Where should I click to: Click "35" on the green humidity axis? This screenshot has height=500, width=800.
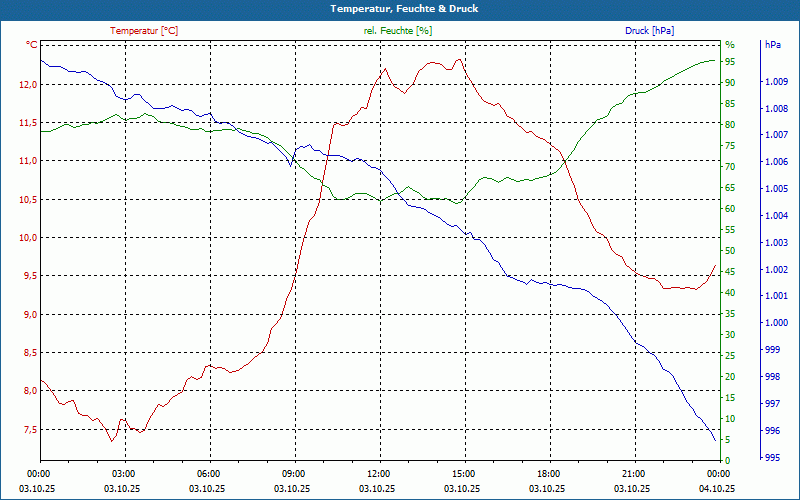click(730, 314)
